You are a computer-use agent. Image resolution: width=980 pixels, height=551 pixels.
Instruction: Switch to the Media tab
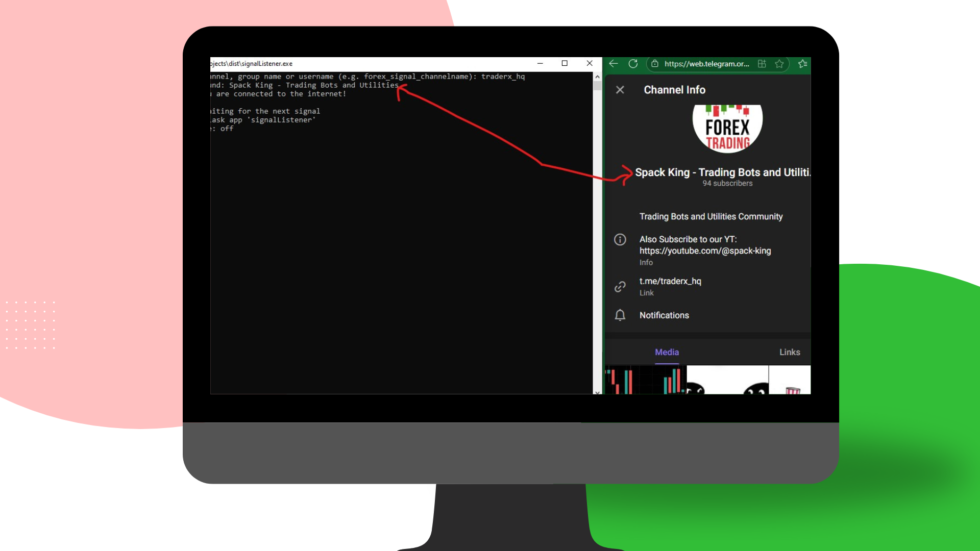(x=667, y=352)
